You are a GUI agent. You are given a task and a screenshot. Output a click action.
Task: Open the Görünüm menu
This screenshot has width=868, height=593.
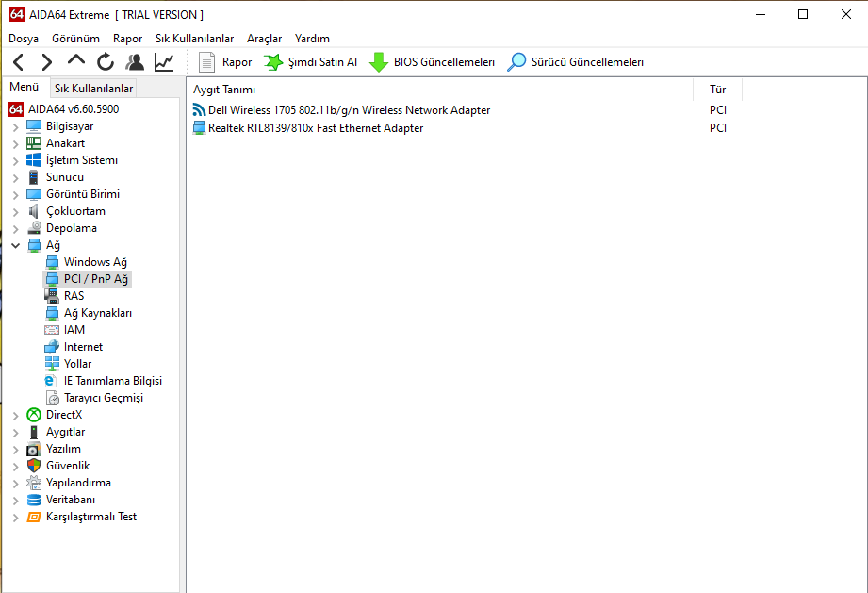[x=75, y=39]
